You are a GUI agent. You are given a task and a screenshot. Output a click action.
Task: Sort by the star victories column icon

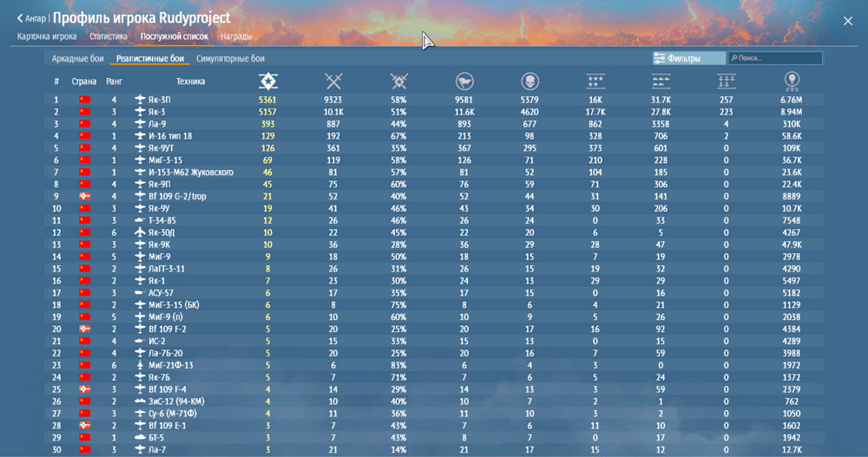click(x=268, y=82)
